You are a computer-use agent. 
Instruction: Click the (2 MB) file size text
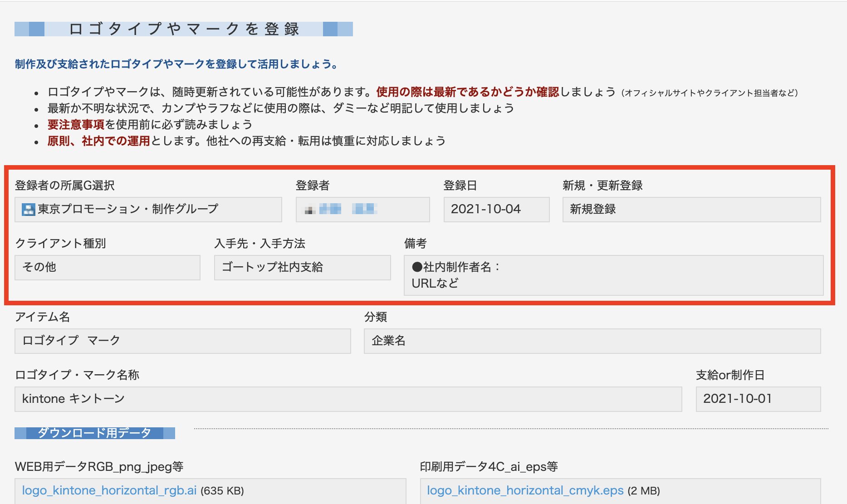point(644,491)
